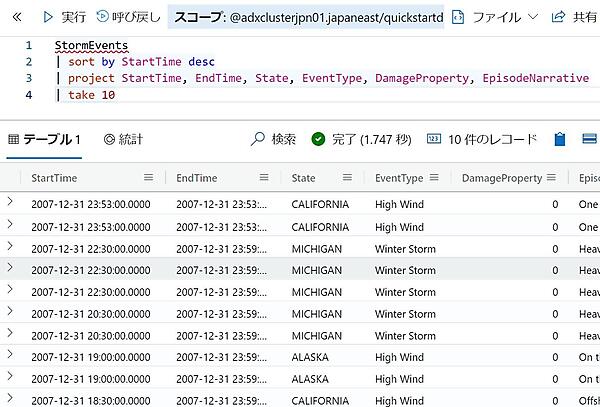This screenshot has height=407, width=600.
Task: Click the 呼び戻し recall button
Action: (129, 17)
